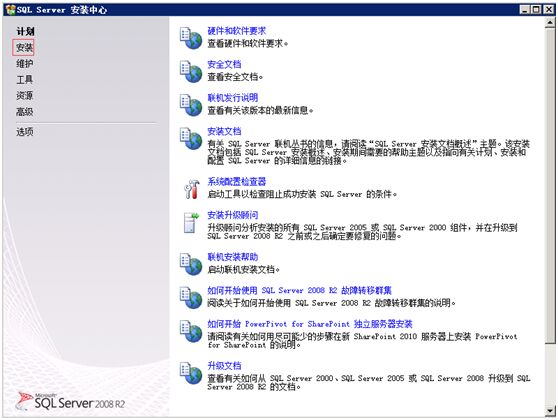Open the 工具 page in sidebar

tap(25, 79)
